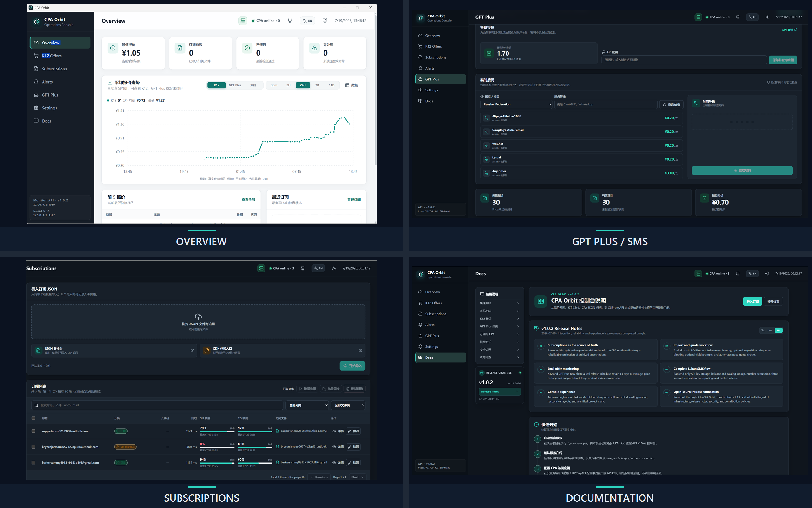Screen dimensions: 812x508
Task: Open Settings in the Overview panel sidebar
Action: [60, 108]
